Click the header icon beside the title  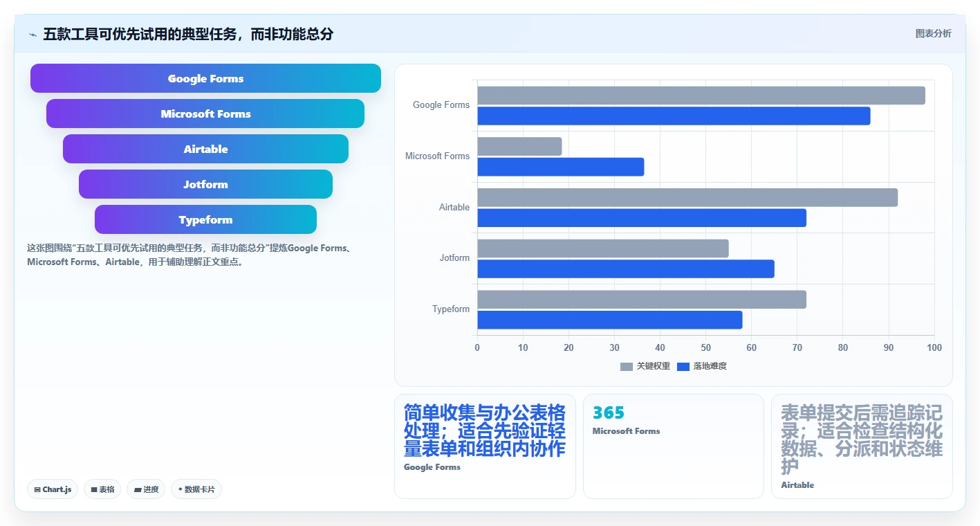click(x=33, y=34)
